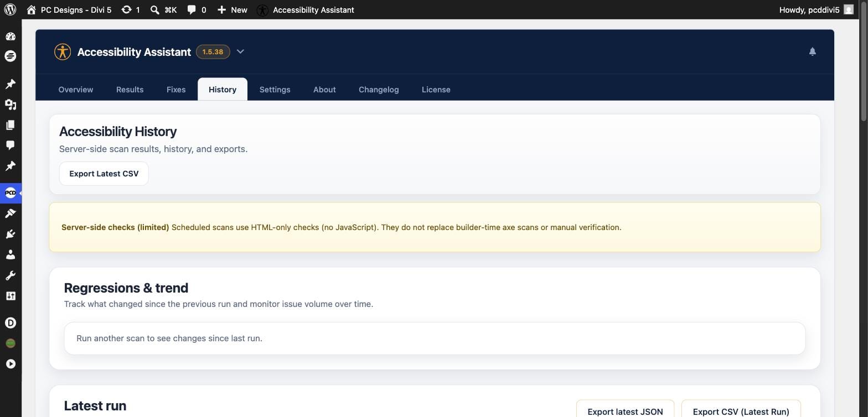Open the Pages icon in sidebar
This screenshot has width=868, height=417.
pos(11,125)
